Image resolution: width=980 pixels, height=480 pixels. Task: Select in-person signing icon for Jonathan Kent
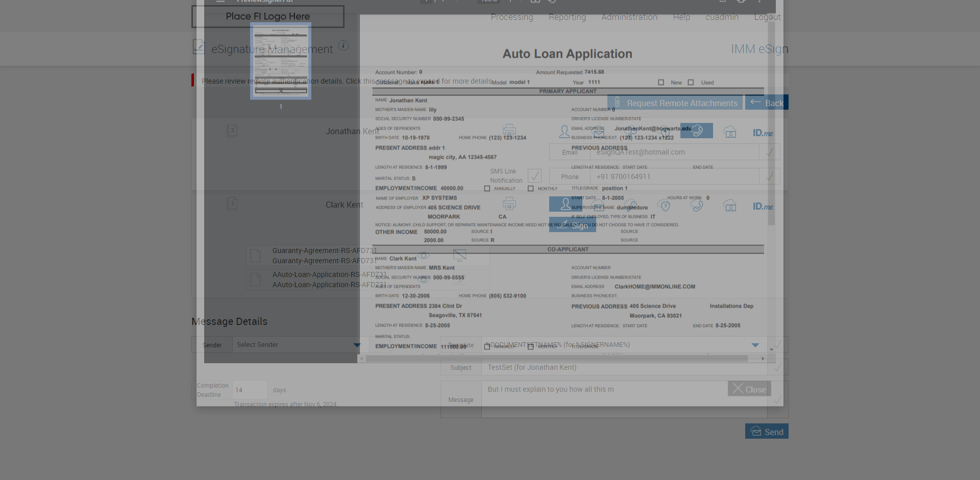[x=564, y=132]
